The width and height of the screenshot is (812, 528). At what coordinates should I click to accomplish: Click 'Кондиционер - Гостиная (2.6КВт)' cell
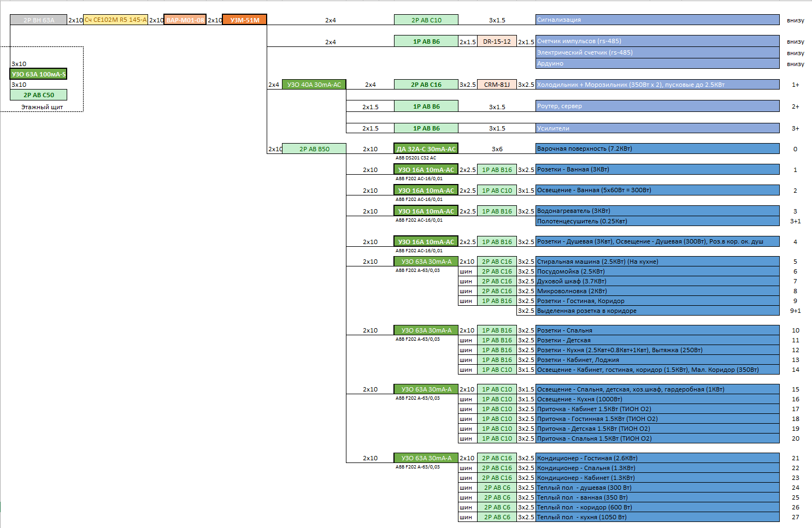[658, 458]
